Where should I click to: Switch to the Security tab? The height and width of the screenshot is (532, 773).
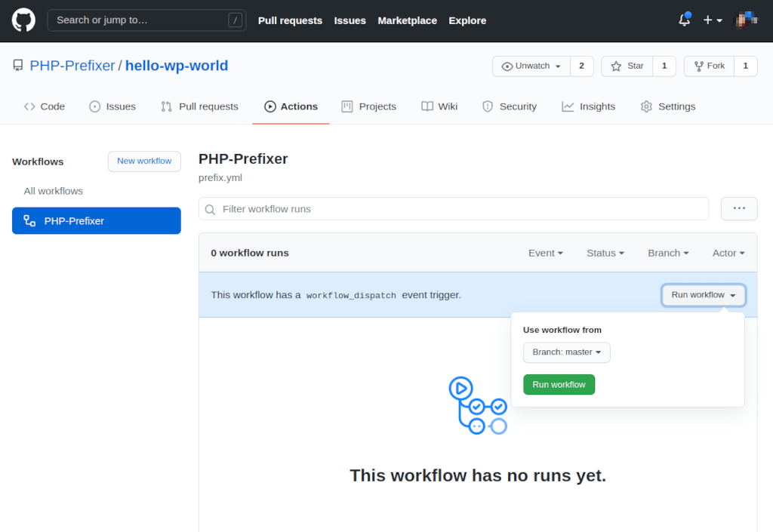pos(510,106)
